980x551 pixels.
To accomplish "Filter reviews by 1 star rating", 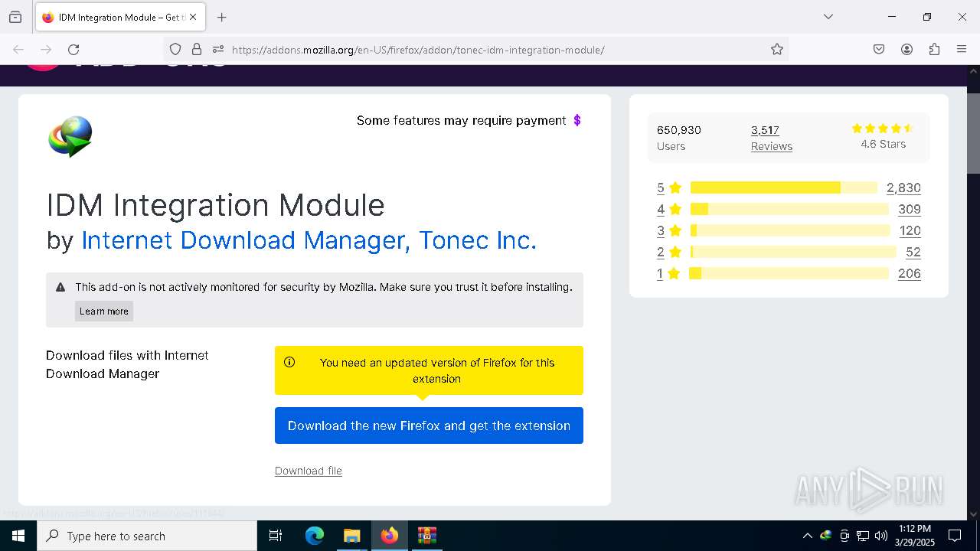I will (668, 273).
